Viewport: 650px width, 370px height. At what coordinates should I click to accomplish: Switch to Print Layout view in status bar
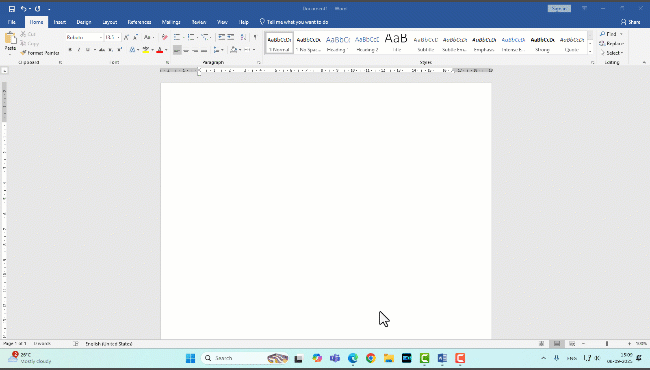click(557, 344)
